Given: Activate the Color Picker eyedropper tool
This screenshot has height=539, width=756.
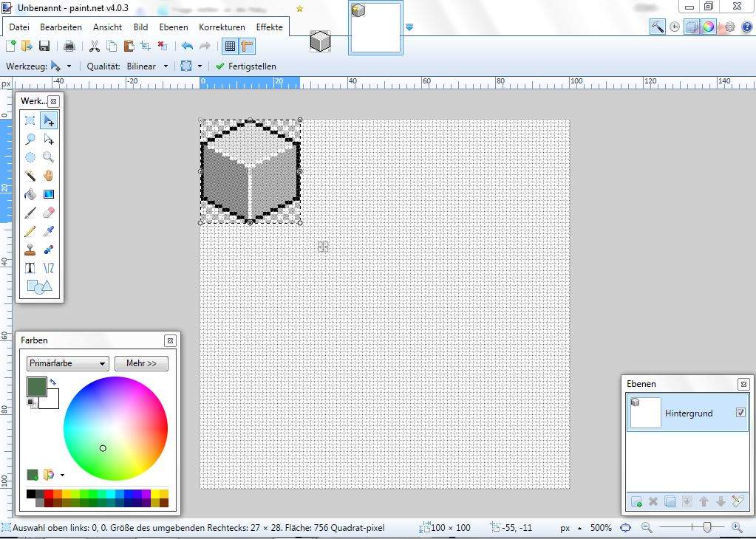Looking at the screenshot, I should (x=49, y=231).
